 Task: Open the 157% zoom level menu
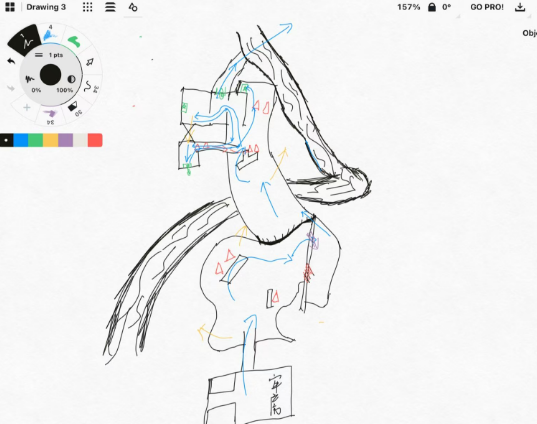pyautogui.click(x=409, y=7)
